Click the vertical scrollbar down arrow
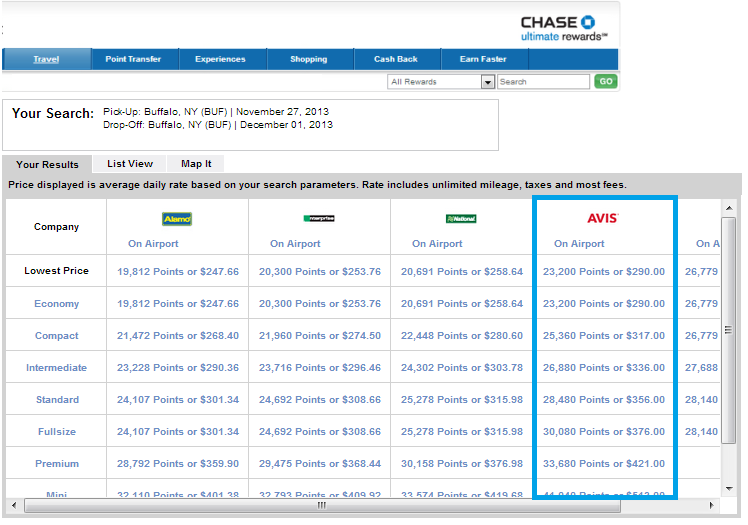This screenshot has width=748, height=525. coord(729,488)
